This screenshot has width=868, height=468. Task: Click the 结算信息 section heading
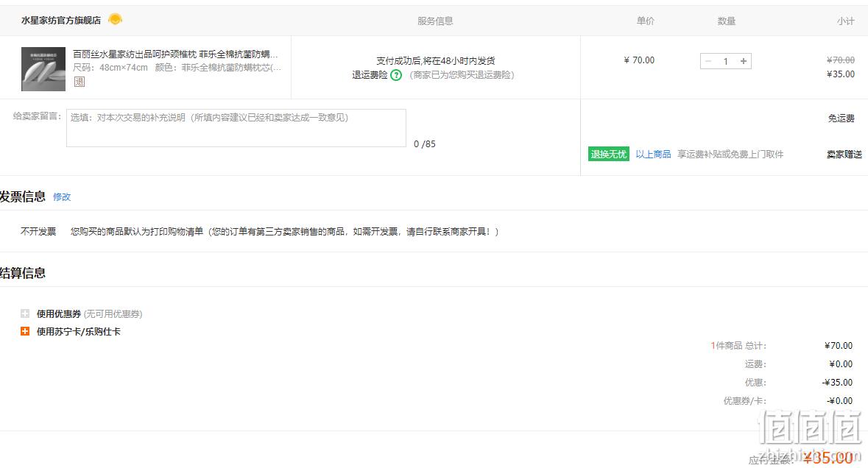(23, 273)
